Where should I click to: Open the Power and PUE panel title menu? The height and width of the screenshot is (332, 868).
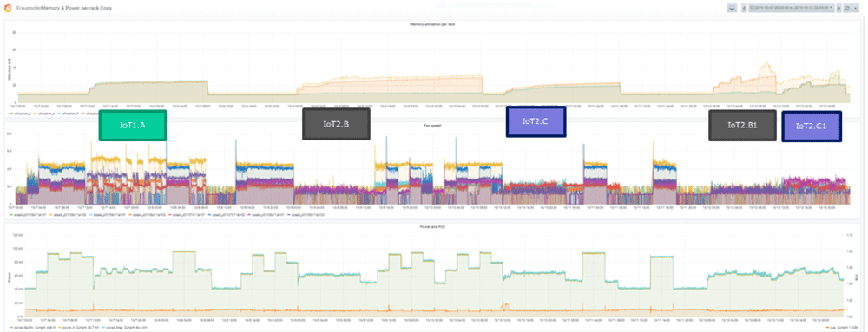click(x=433, y=226)
